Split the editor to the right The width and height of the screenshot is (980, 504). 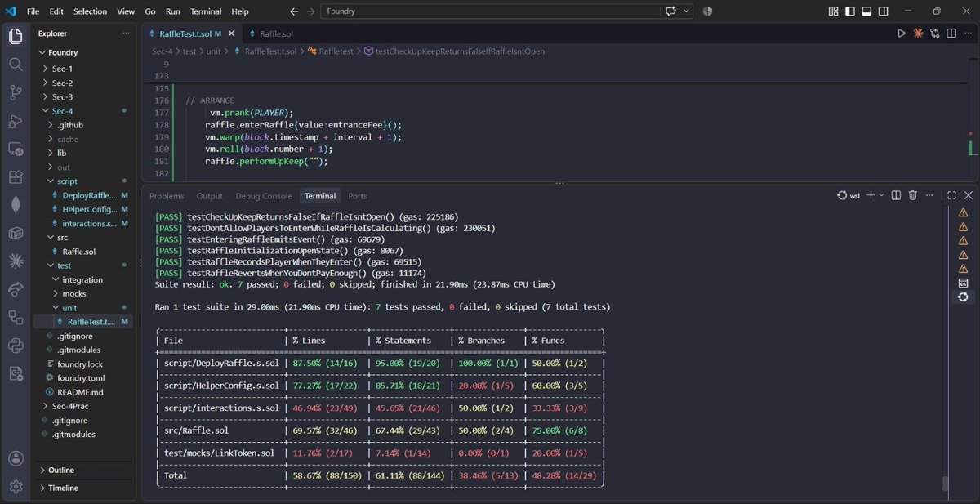(951, 33)
